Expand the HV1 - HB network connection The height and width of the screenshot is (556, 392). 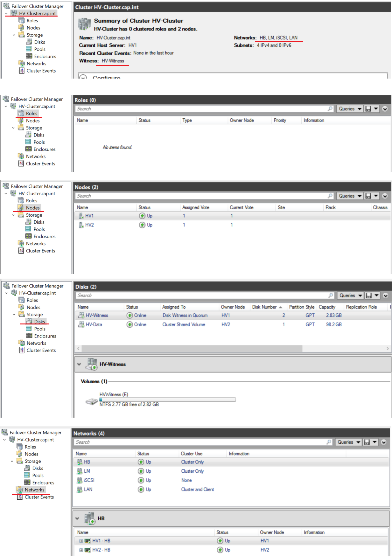tap(81, 541)
